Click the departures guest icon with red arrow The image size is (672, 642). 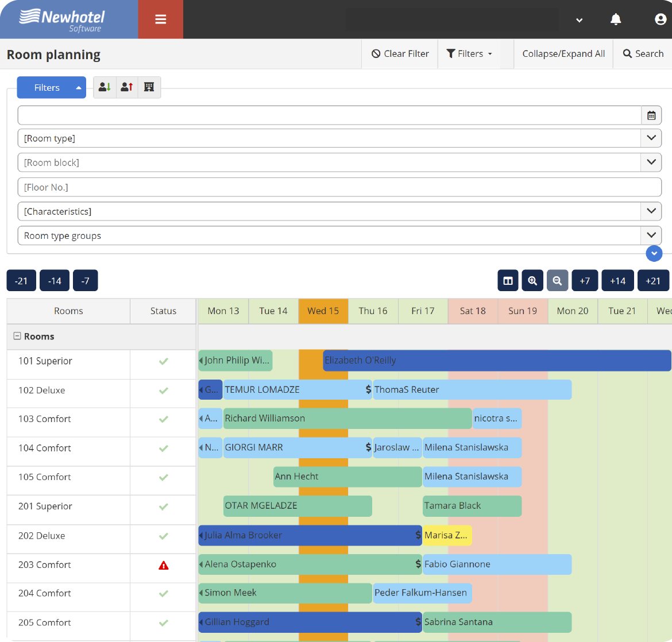tap(127, 87)
